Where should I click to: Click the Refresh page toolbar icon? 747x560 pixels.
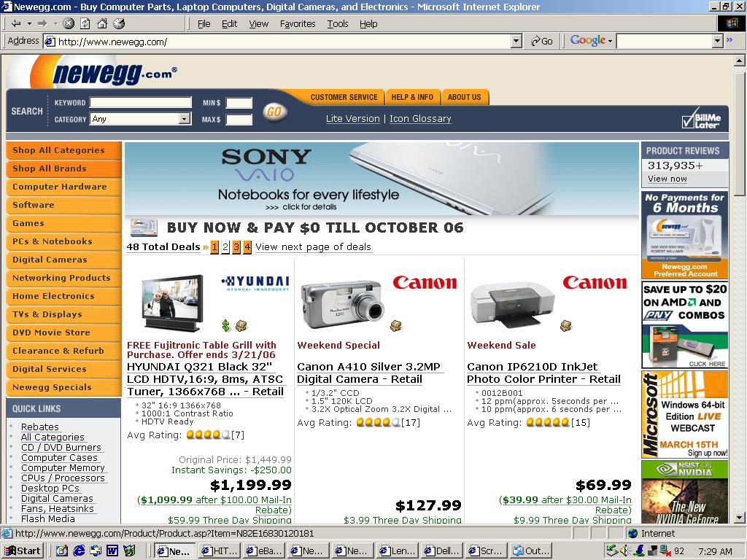pyautogui.click(x=85, y=23)
